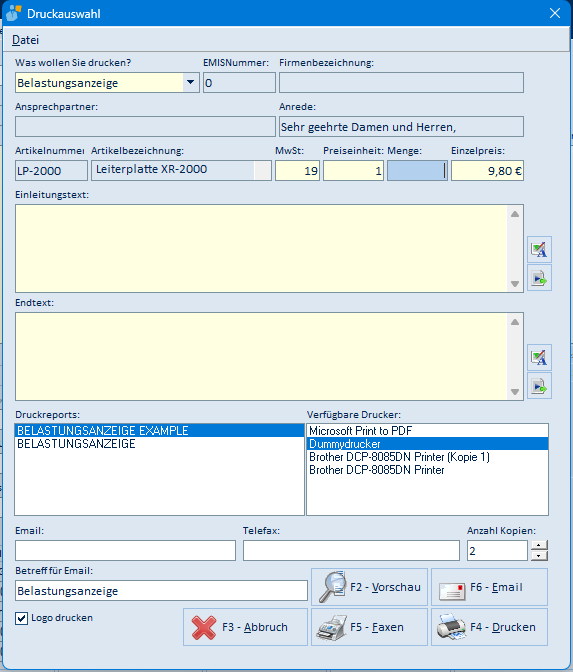Click the F6 - Email envelope button
Image resolution: width=573 pixels, height=672 pixels.
coord(489,587)
